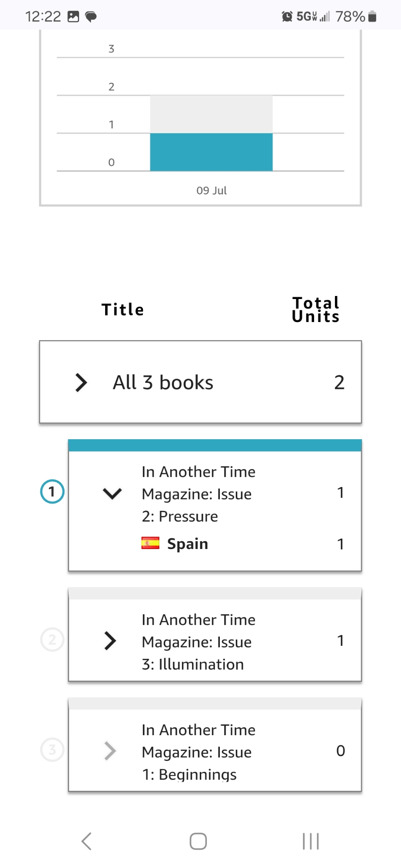This screenshot has height=868, width=401.
Task: Toggle the number 3 rank circle
Action: 52,750
